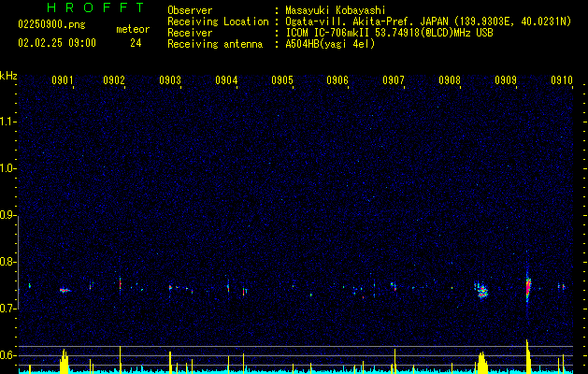
Task: Click the meteor echo cluster after 0908
Action: [x=481, y=291]
